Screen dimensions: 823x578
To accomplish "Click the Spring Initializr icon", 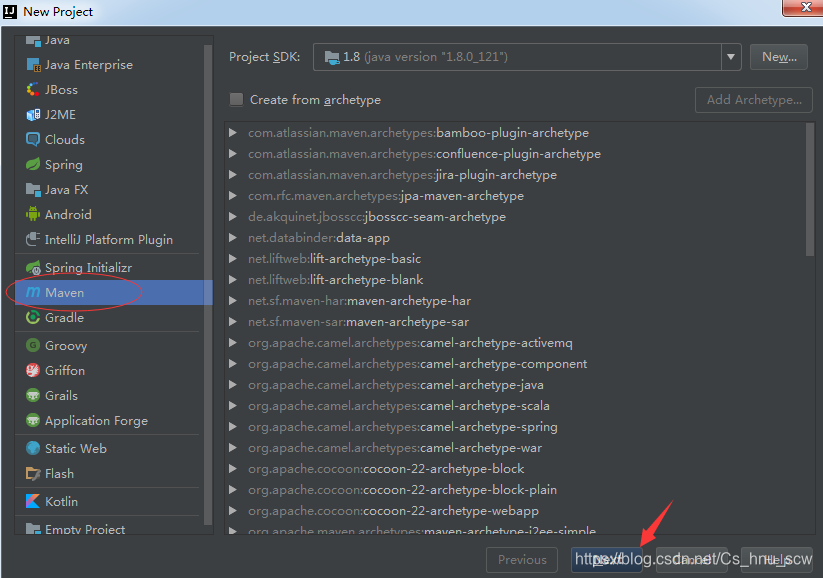I will point(33,268).
